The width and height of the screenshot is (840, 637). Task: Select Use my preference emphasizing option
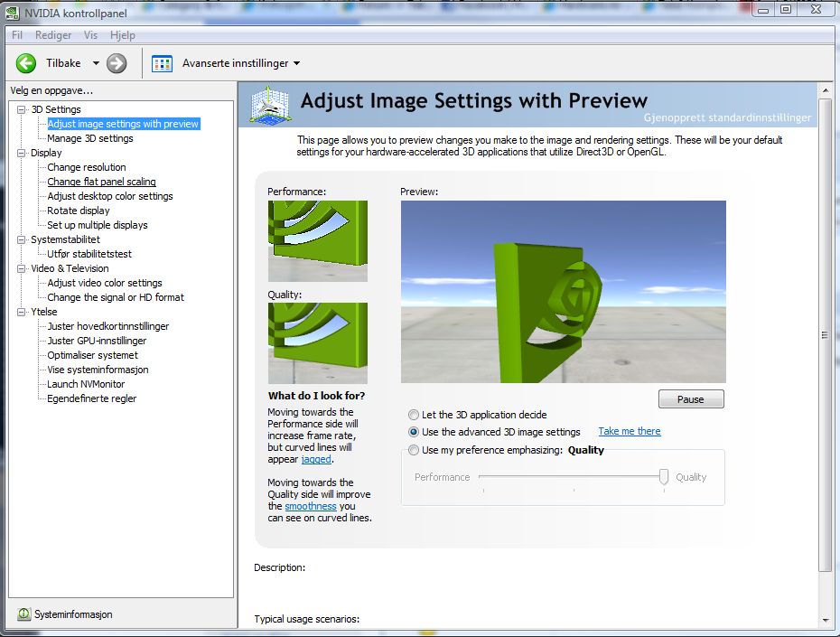click(x=413, y=450)
